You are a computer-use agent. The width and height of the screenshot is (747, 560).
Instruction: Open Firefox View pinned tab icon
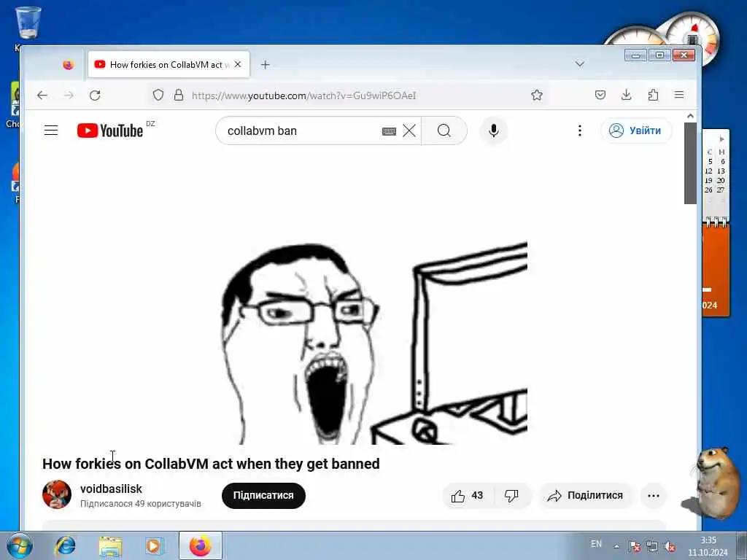pyautogui.click(x=69, y=65)
